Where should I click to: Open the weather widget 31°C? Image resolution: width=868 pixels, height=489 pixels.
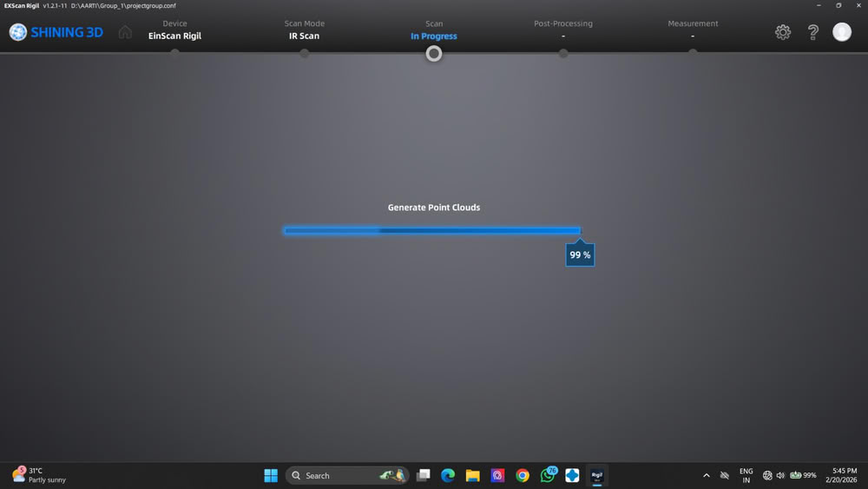pyautogui.click(x=39, y=475)
